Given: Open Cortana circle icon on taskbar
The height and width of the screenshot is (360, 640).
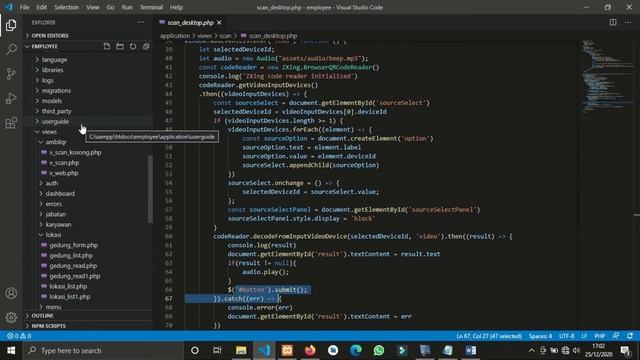Looking at the screenshot, I should click(195, 351).
